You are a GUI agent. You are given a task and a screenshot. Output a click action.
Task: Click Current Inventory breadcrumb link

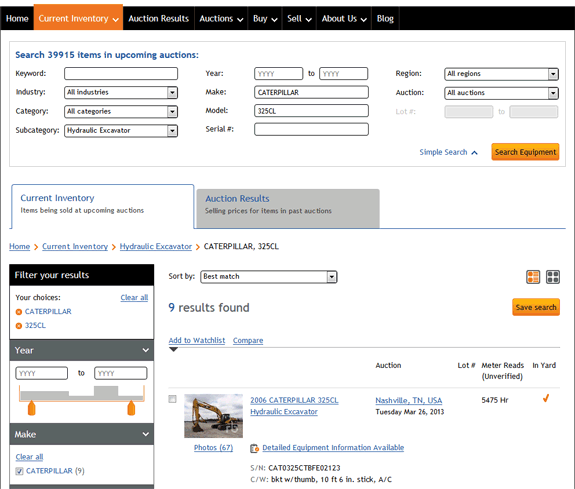pyautogui.click(x=75, y=247)
